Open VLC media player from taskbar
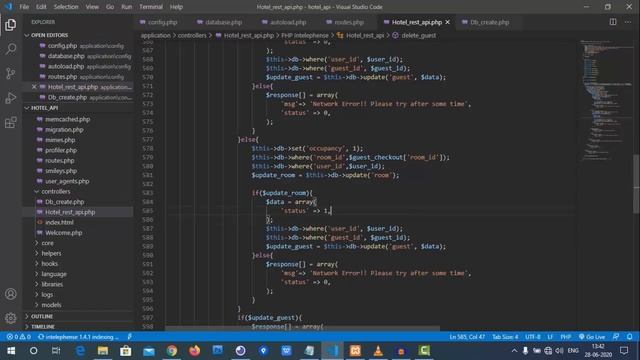The width and height of the screenshot is (640, 360). pos(378,351)
